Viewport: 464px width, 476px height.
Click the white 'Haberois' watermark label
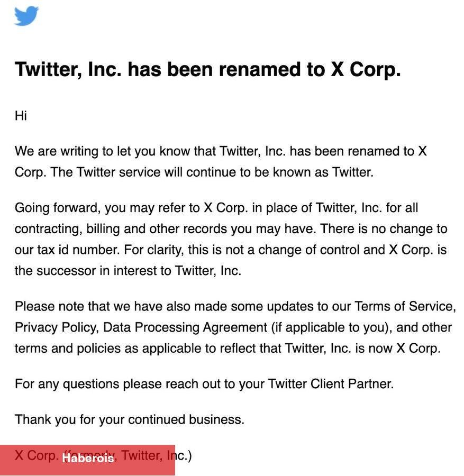tap(88, 458)
